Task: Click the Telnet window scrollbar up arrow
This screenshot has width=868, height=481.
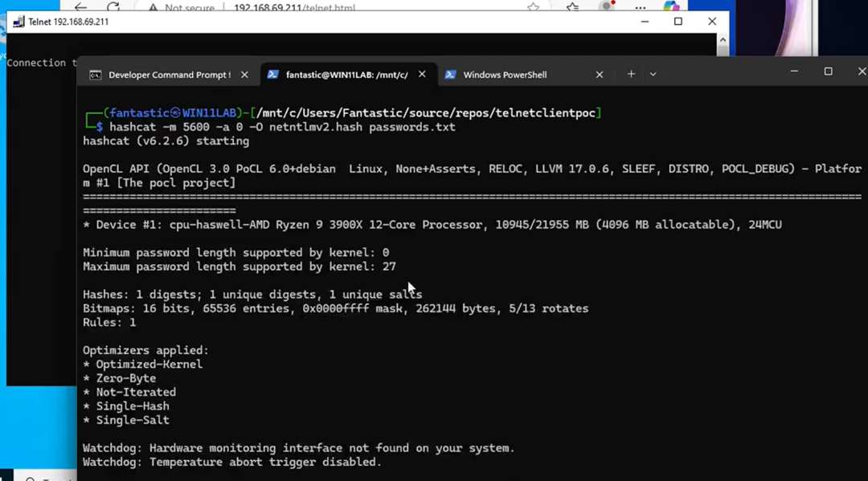Action: (x=723, y=40)
